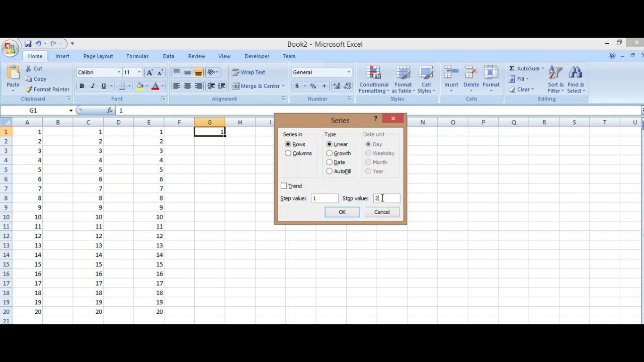Screen dimensions: 644x362
Task: Click Copy in Clipboard group
Action: tap(36, 79)
